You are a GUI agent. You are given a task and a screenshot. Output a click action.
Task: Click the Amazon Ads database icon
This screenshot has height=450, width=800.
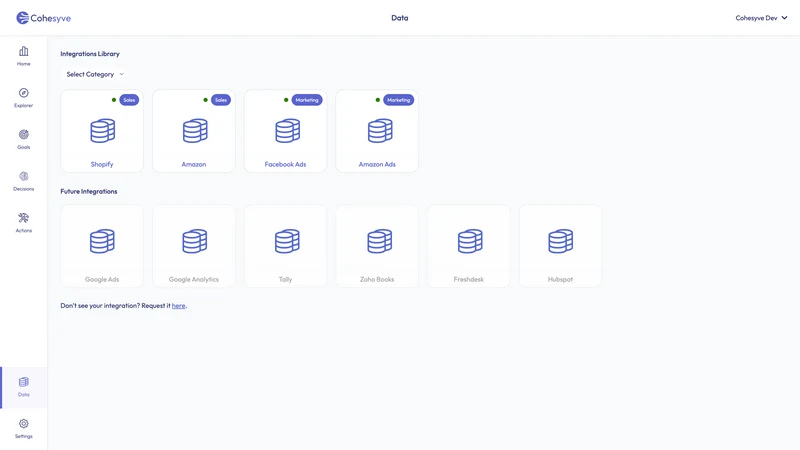coord(380,131)
